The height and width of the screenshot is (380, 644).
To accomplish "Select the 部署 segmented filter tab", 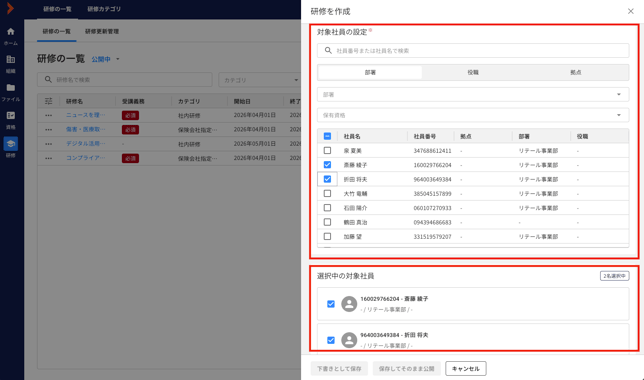I will coord(370,72).
